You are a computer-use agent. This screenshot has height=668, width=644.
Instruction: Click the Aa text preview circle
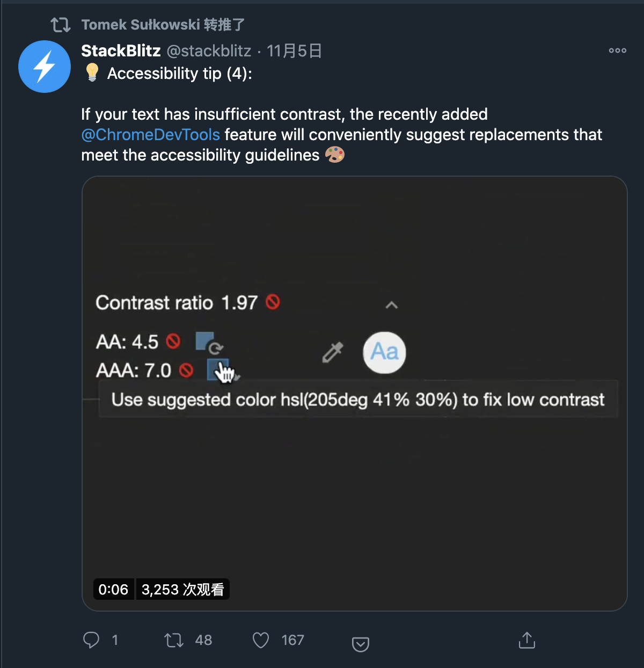point(384,352)
